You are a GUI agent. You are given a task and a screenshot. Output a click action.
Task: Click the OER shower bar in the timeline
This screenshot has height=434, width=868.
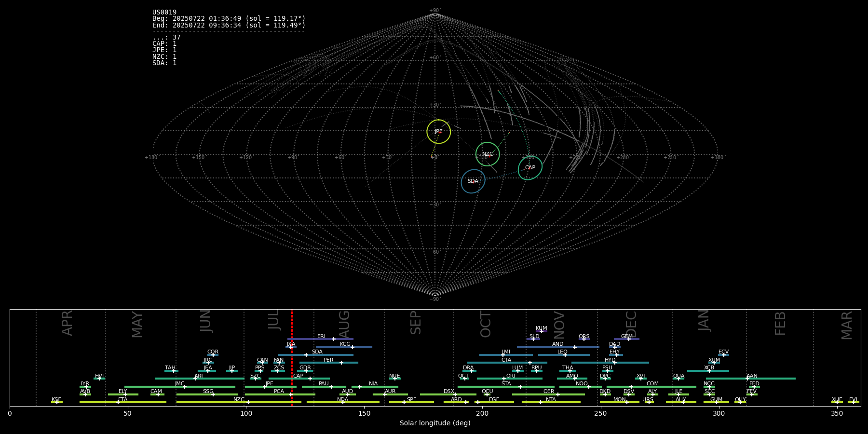pos(548,394)
